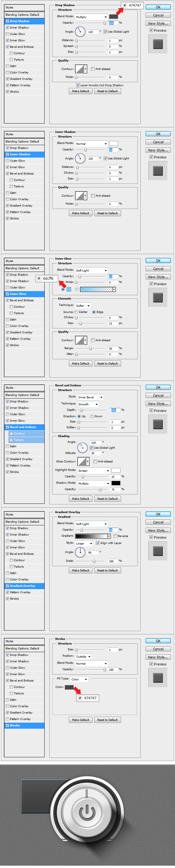This screenshot has height=868, width=175.
Task: Select Center as Inner Glow source
Action: click(x=76, y=312)
